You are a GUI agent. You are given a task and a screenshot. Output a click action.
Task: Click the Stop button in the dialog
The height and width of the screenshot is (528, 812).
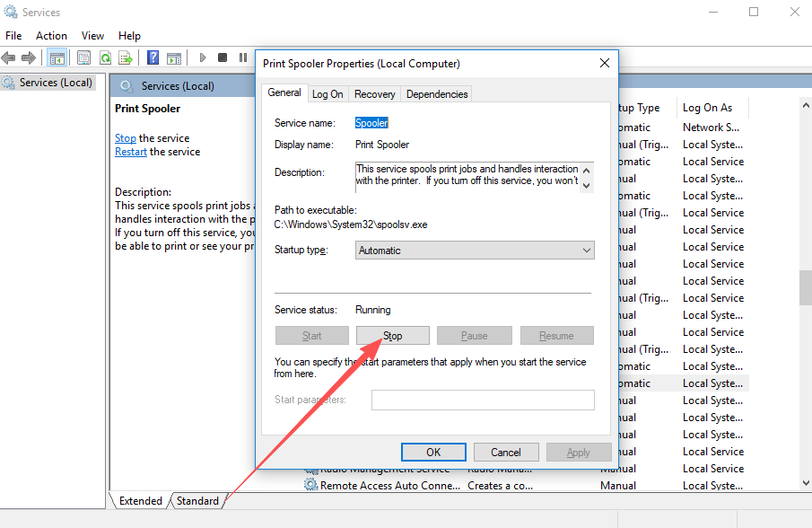pos(392,336)
